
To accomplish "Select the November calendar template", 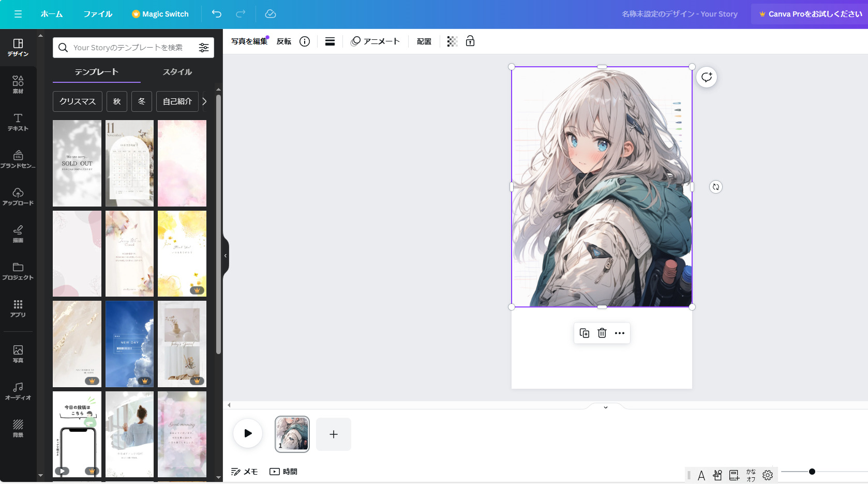I will click(x=129, y=164).
